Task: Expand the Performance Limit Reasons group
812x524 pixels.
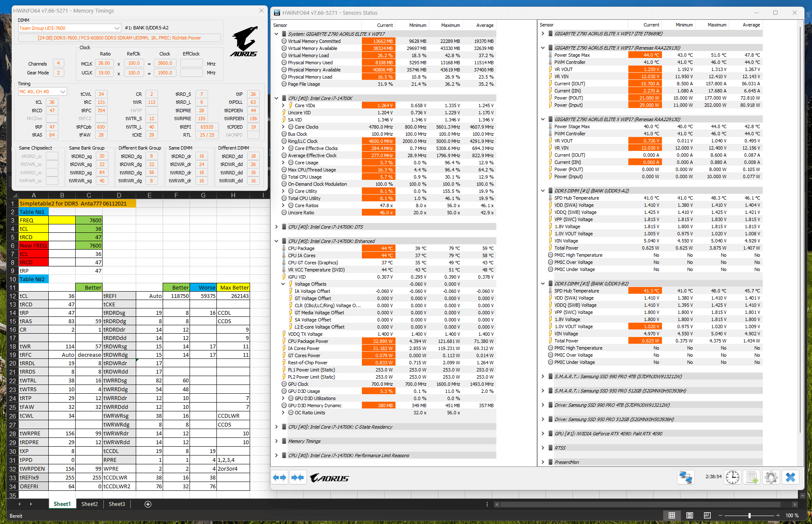Action: pos(276,456)
